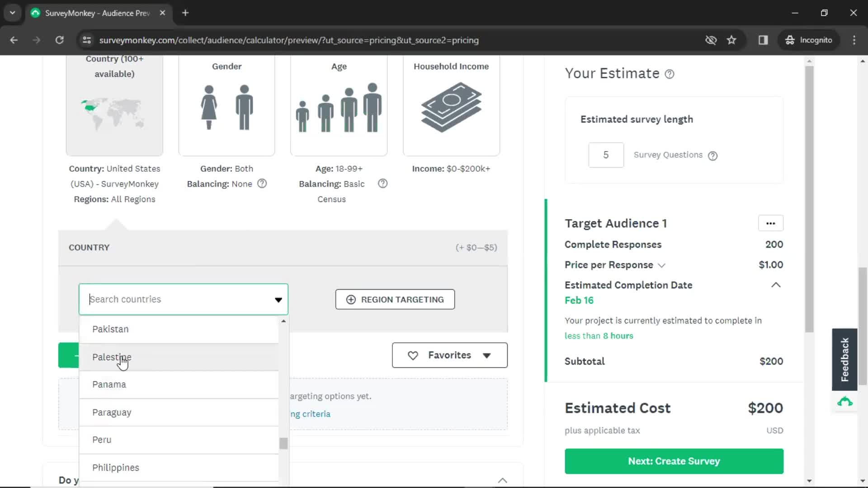The image size is (868, 488).
Task: Click Next: Create Survey button
Action: pyautogui.click(x=674, y=461)
